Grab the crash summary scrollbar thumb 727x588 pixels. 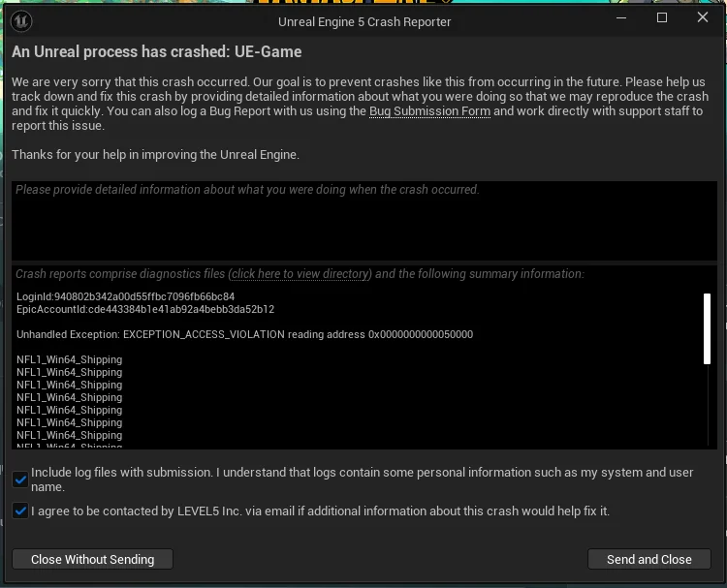(x=707, y=328)
